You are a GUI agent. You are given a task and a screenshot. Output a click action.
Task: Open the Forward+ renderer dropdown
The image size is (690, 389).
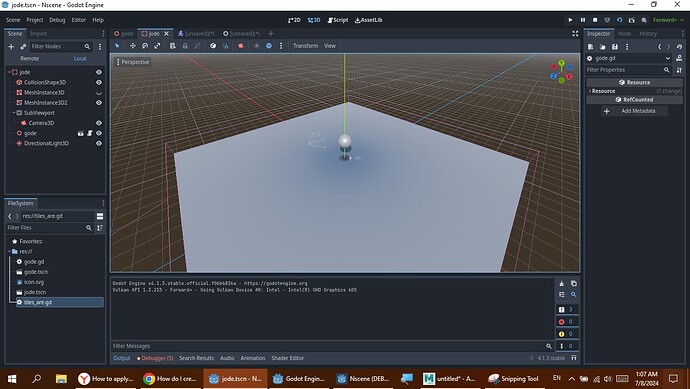point(668,20)
